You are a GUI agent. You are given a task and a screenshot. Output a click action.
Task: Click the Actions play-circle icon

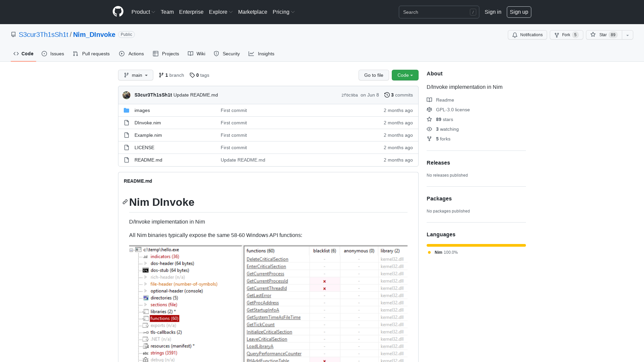click(x=122, y=54)
